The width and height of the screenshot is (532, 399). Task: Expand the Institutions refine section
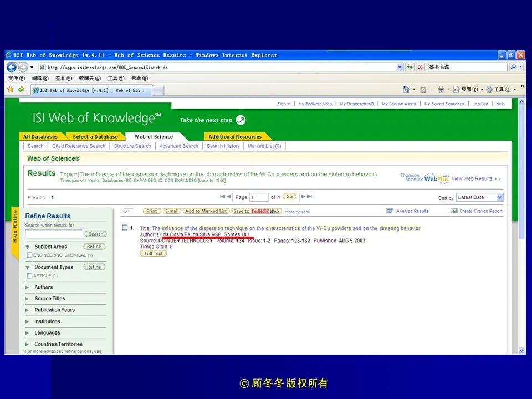(x=27, y=321)
